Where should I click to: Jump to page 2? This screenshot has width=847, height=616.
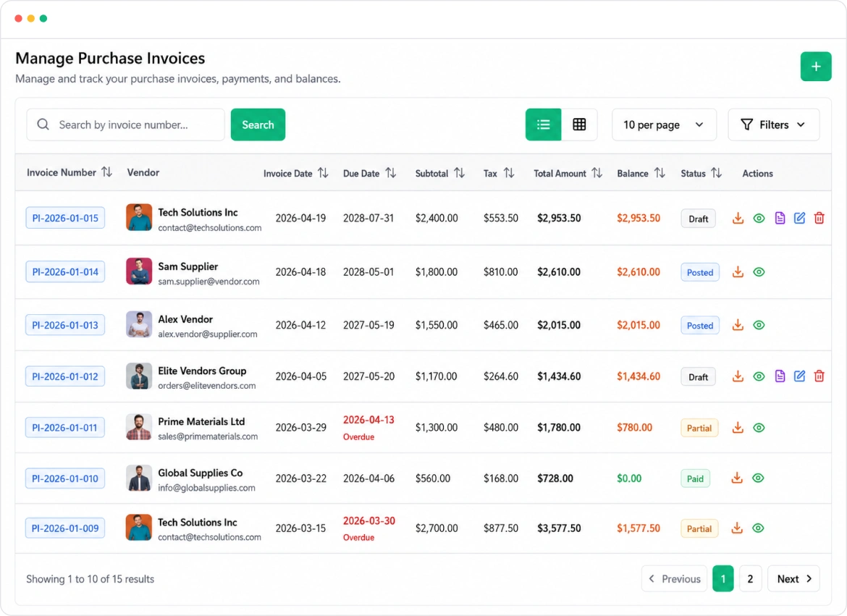(750, 578)
